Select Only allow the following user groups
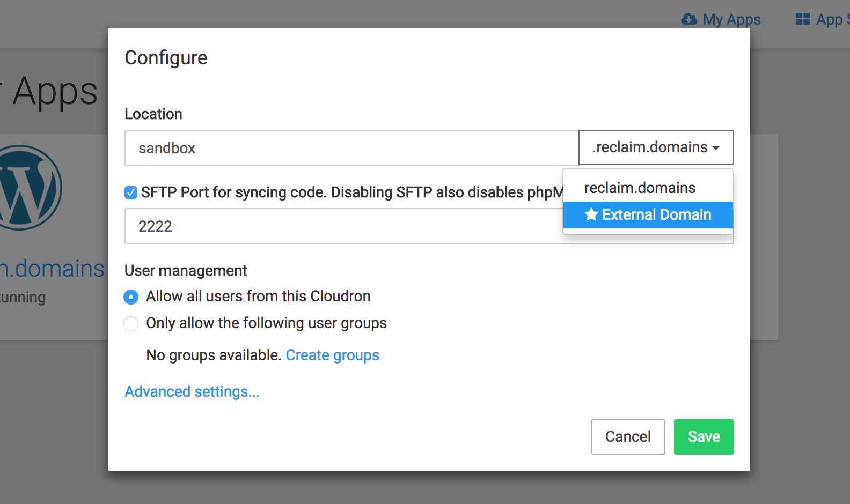The width and height of the screenshot is (850, 504). [x=131, y=323]
